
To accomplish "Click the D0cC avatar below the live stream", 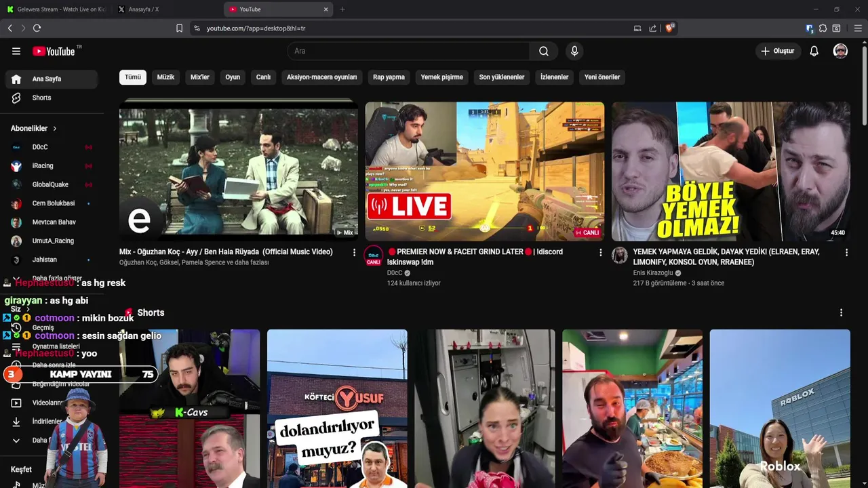I will tap(374, 256).
